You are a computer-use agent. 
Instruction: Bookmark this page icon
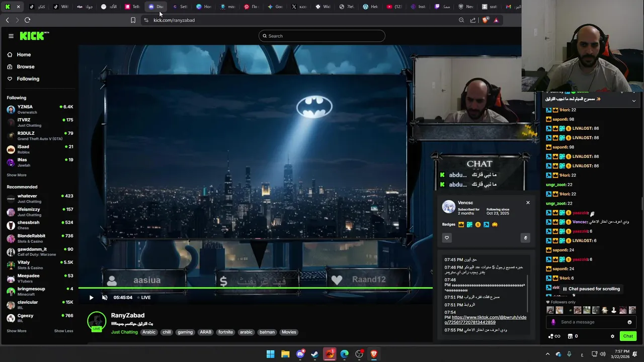(x=133, y=20)
